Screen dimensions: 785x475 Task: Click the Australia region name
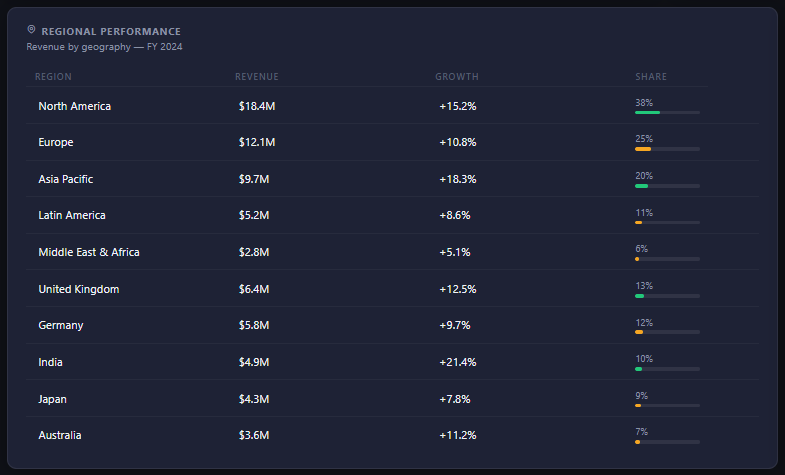[x=60, y=435]
